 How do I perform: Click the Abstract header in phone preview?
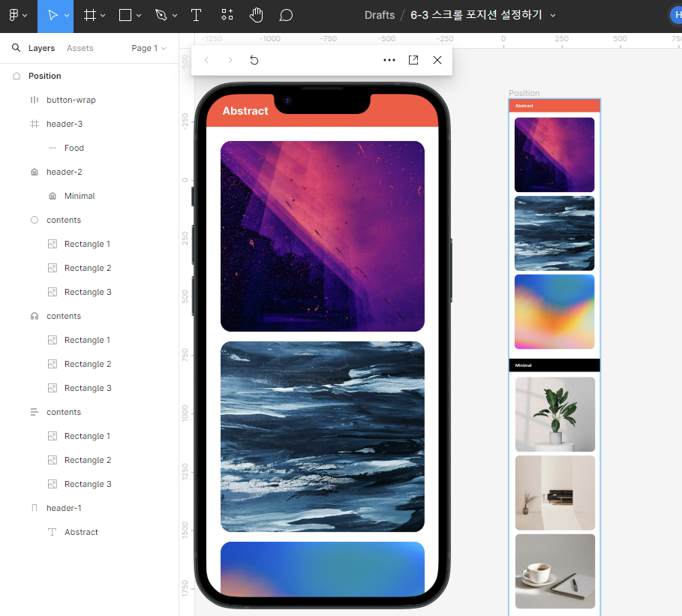pos(245,111)
